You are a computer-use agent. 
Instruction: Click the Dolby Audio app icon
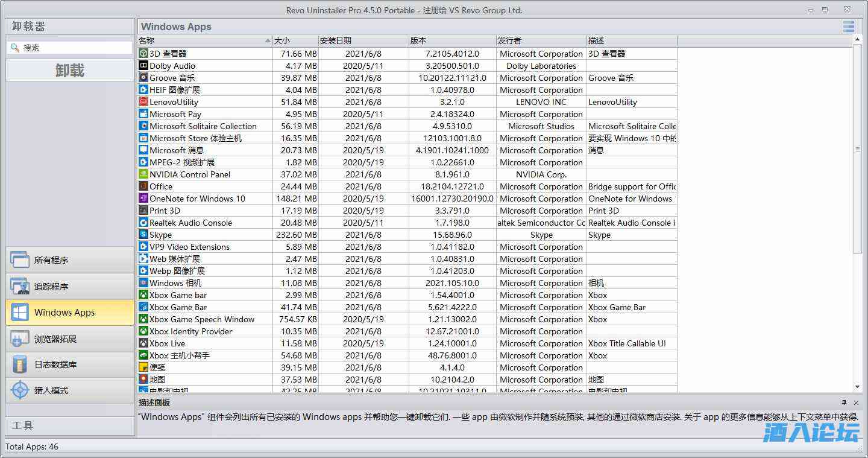143,66
